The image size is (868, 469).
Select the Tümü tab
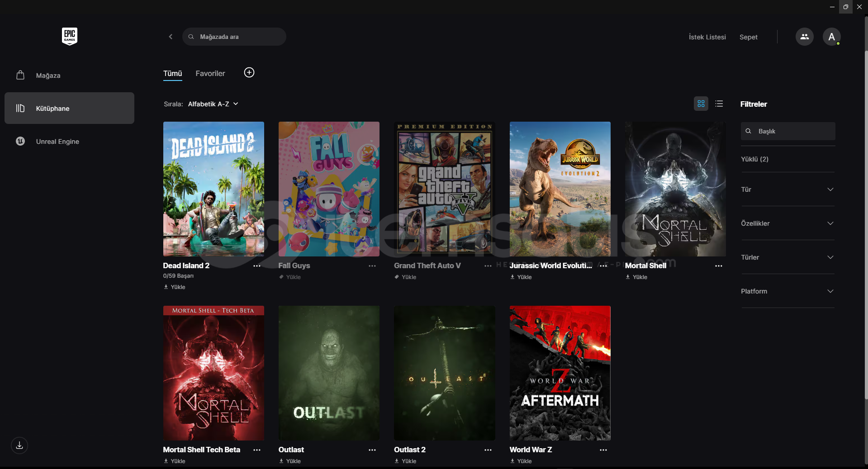(173, 73)
